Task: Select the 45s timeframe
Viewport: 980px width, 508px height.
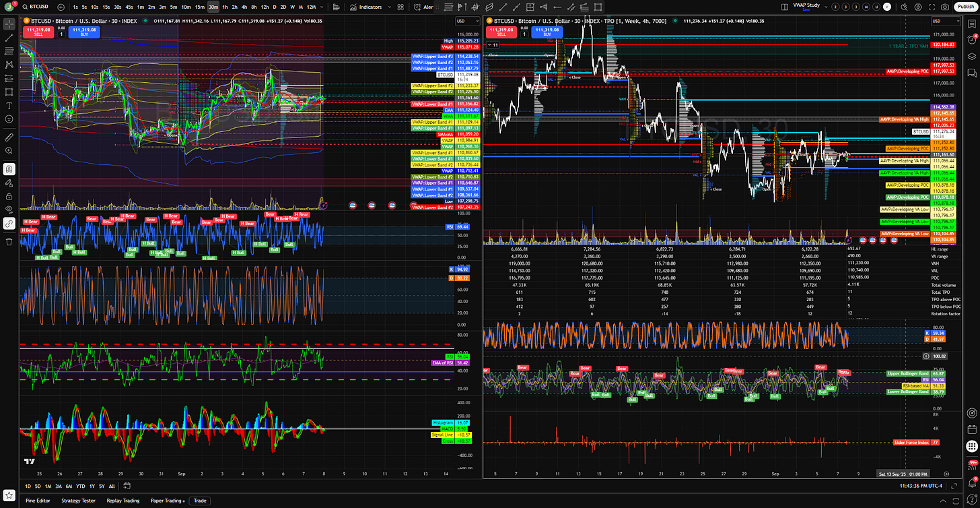Action: [129, 7]
